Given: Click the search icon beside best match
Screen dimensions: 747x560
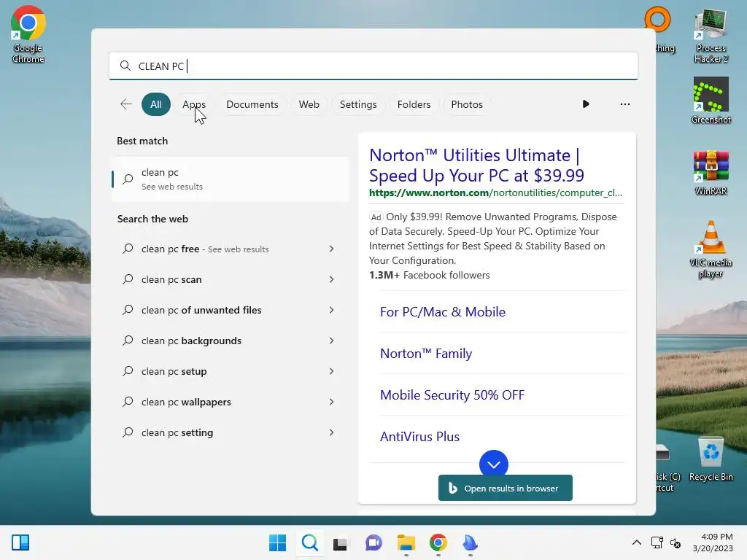Looking at the screenshot, I should [x=128, y=179].
